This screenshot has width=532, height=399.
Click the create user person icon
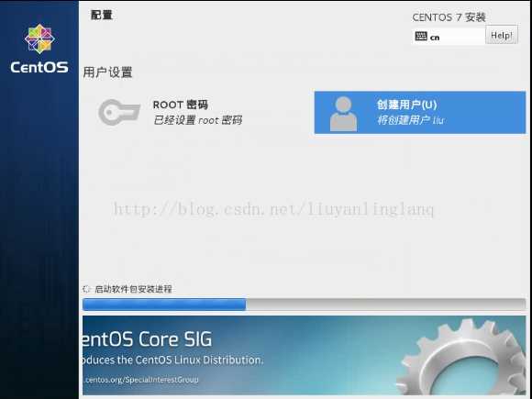[343, 114]
